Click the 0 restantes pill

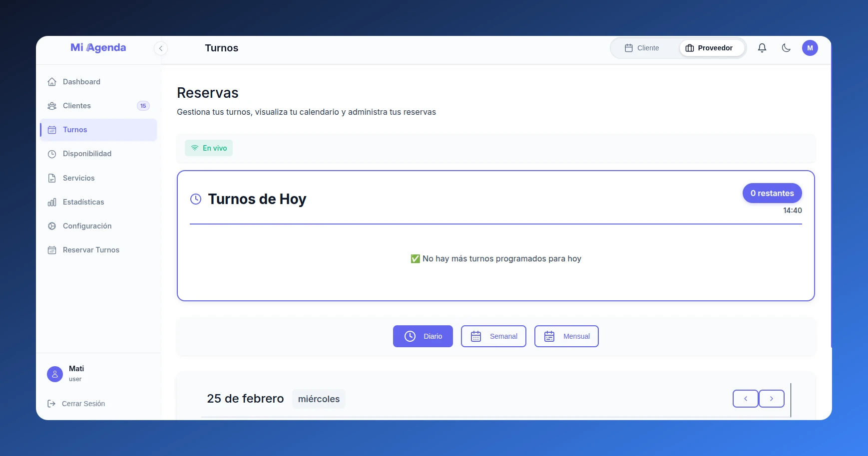click(x=772, y=193)
